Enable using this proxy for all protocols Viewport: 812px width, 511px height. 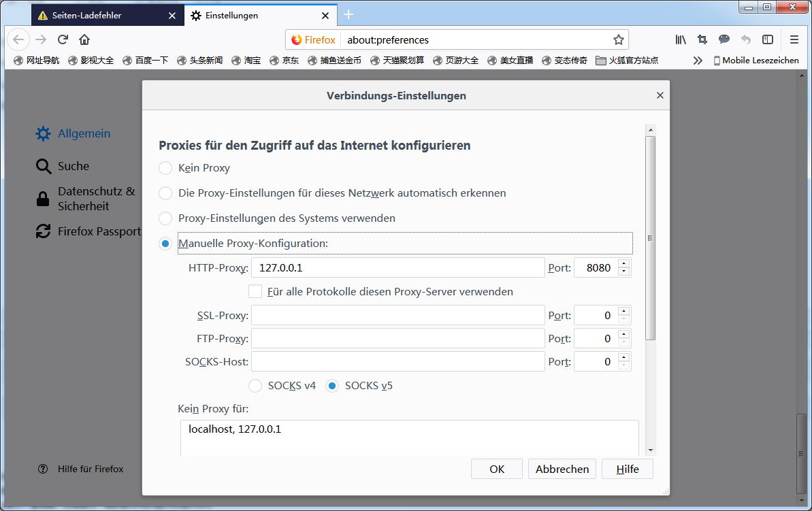pos(255,291)
